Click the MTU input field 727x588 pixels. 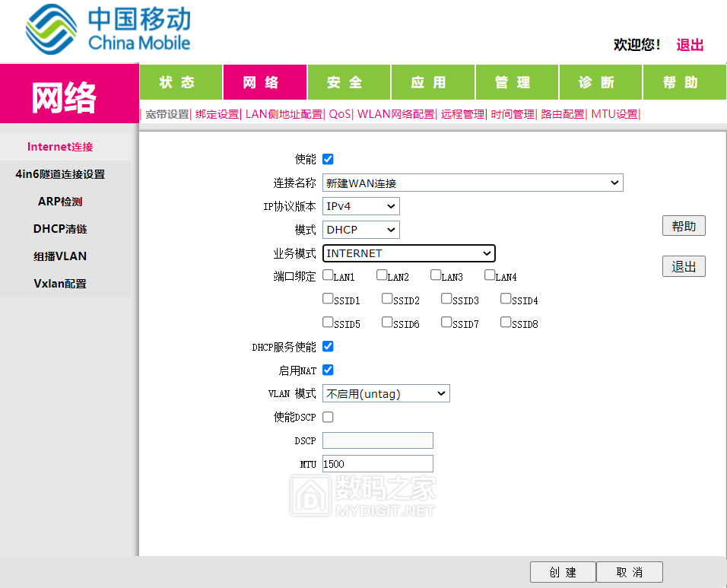coord(378,464)
